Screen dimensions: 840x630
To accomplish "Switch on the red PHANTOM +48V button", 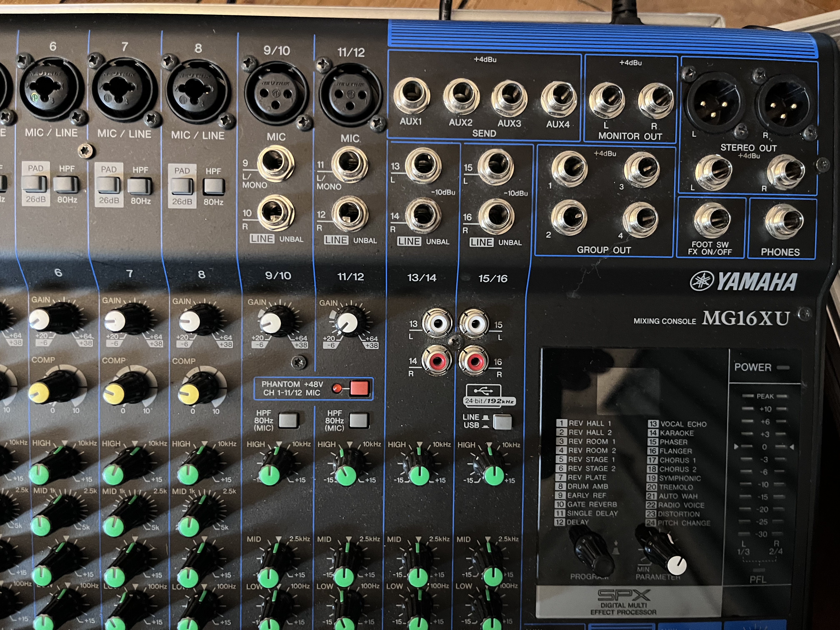I will pos(359,389).
